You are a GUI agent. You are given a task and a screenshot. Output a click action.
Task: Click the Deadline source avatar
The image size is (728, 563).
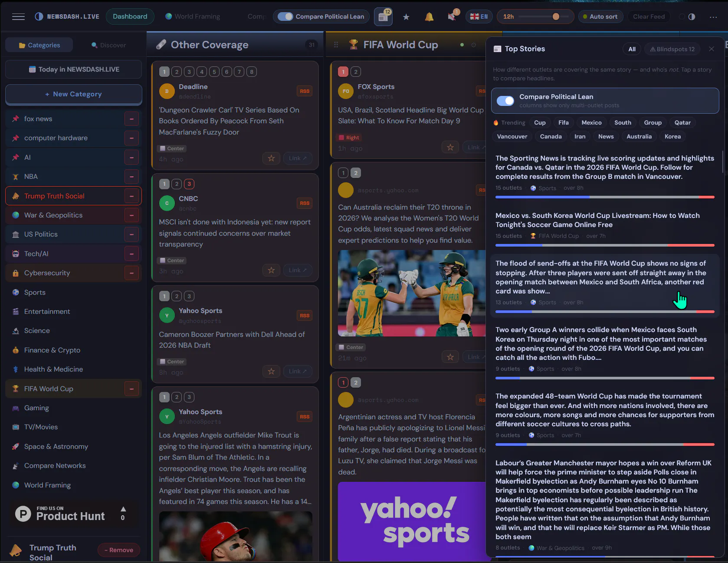click(167, 91)
